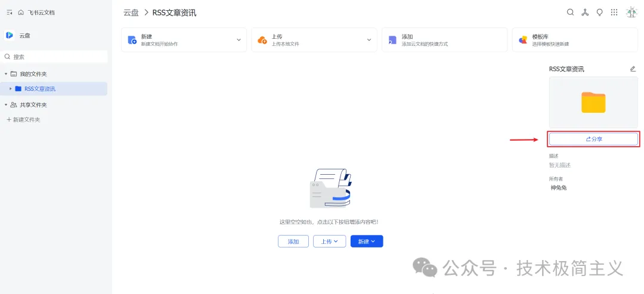Screen dimensions: 644x294
Task: Click the 飞书云文档 label at top left
Action: click(x=41, y=13)
